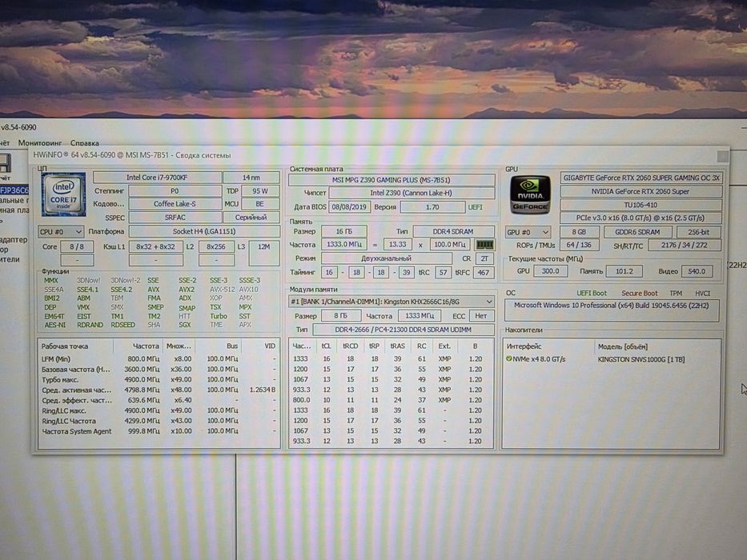
Task: Close the system summary window
Action: [x=722, y=156]
